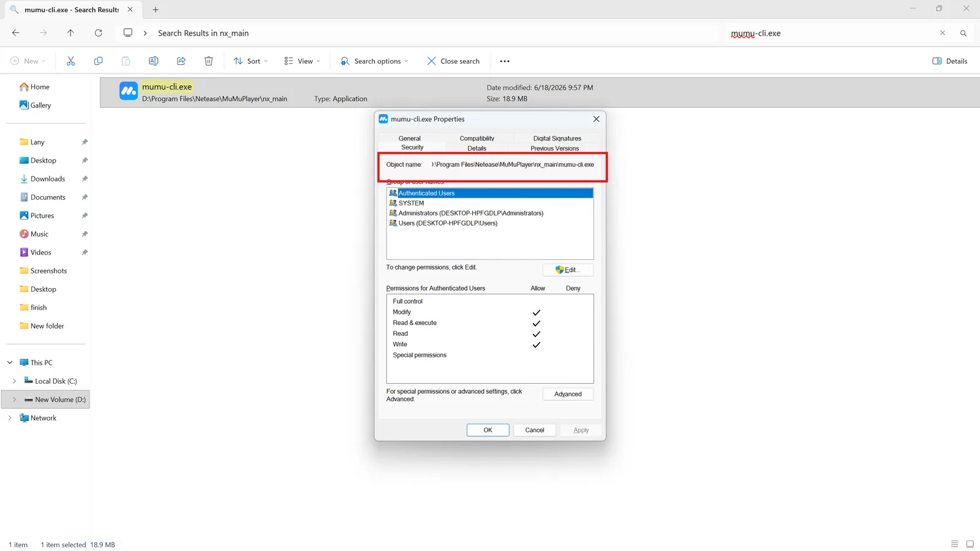The height and width of the screenshot is (551, 980).
Task: Open the Compatibility tab
Action: pyautogui.click(x=477, y=139)
